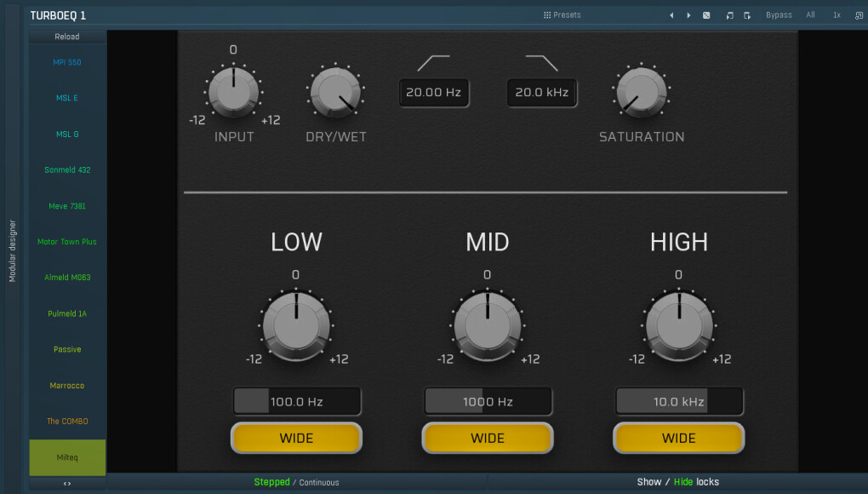Click the All button in title bar
The height and width of the screenshot is (494, 868).
point(810,15)
